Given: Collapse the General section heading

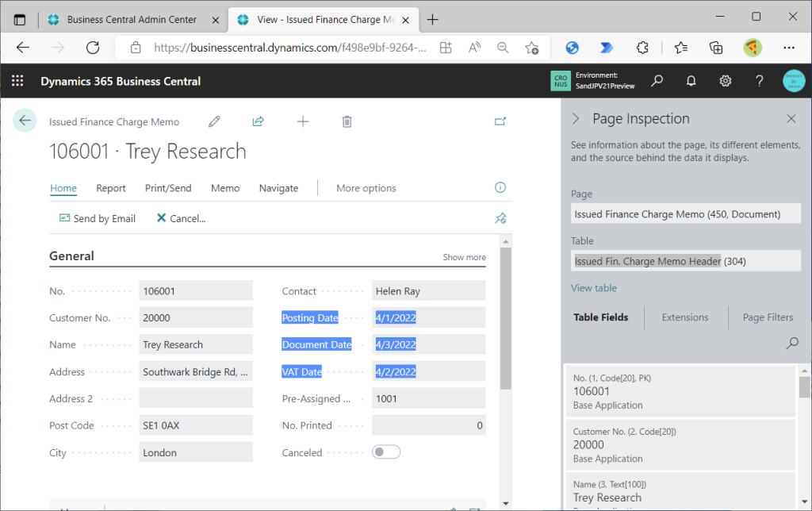Looking at the screenshot, I should pyautogui.click(x=71, y=256).
